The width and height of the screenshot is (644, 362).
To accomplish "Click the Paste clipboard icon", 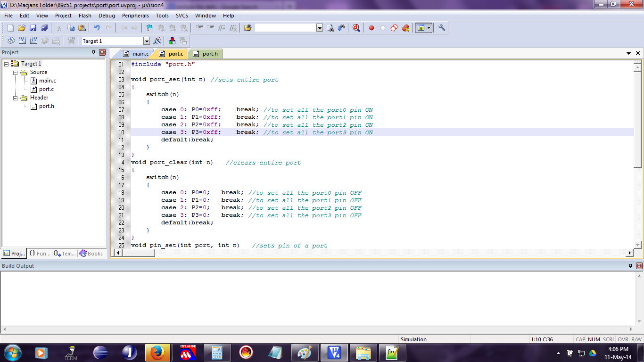I will point(82,28).
